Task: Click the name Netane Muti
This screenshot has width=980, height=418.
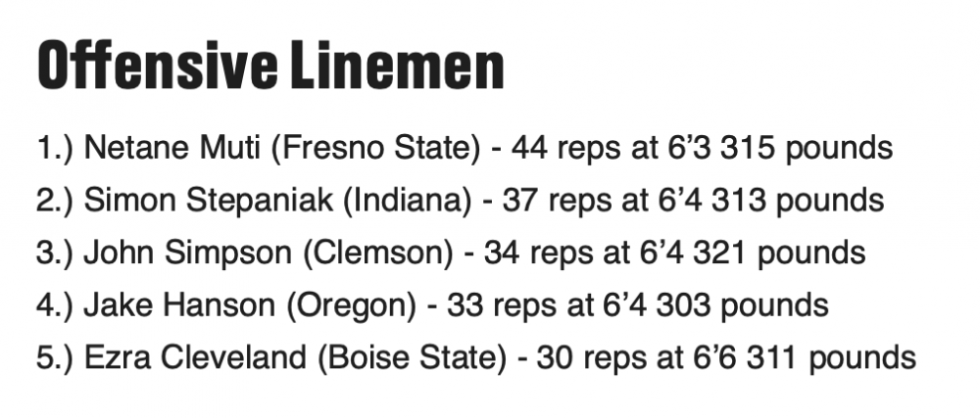Action: tap(171, 148)
